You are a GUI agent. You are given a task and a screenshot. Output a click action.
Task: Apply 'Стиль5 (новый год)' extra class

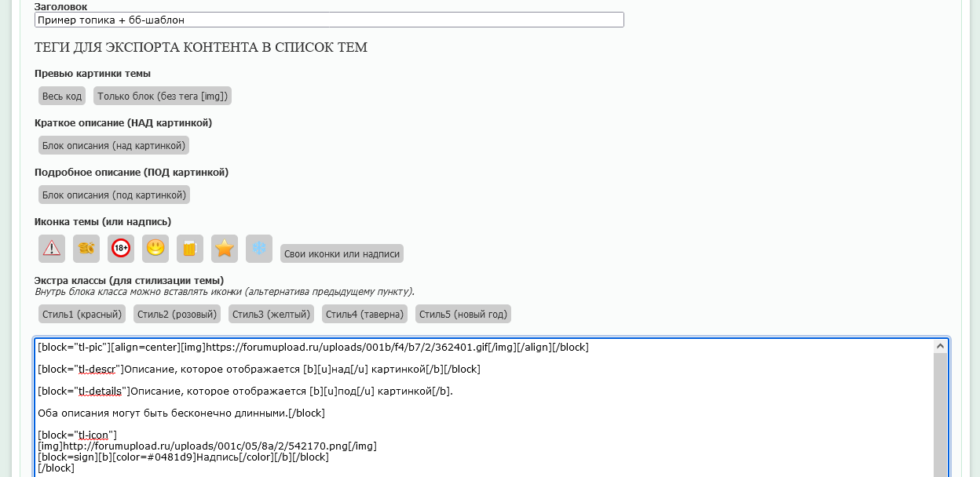click(463, 314)
